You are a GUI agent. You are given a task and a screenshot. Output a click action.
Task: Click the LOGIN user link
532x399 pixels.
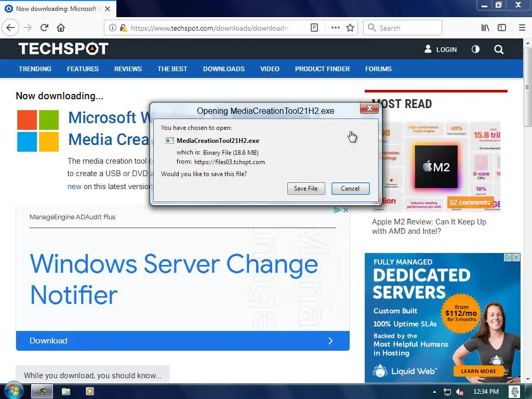[x=441, y=49]
